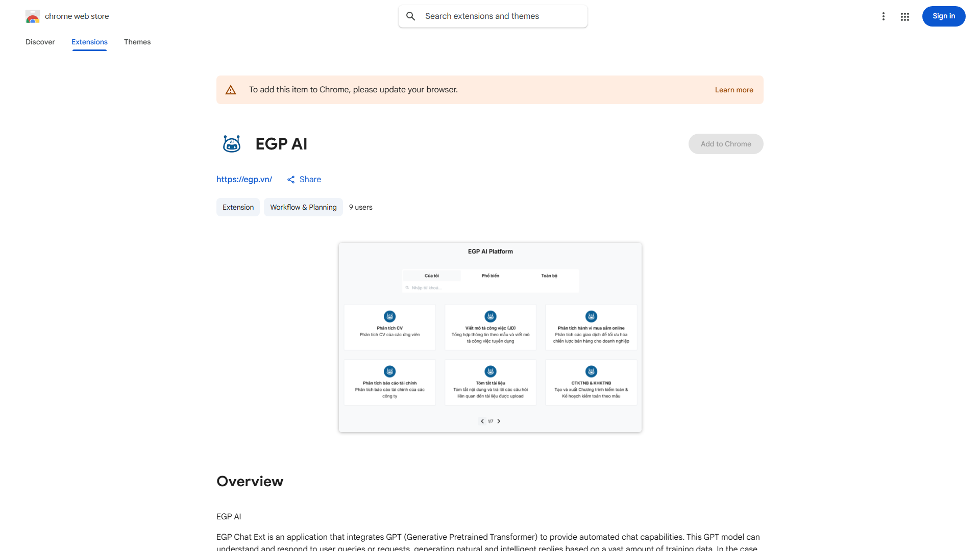Viewport: 980px width, 551px height.
Task: Open the three-dot more options menu
Action: (883, 16)
